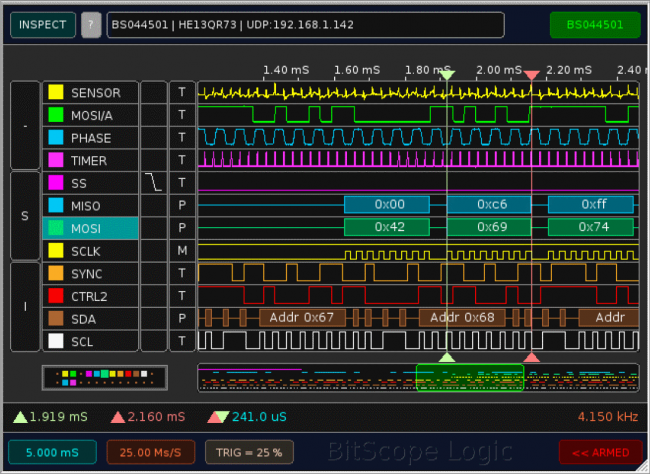
Task: Click the green BS044501 device button
Action: tap(594, 25)
